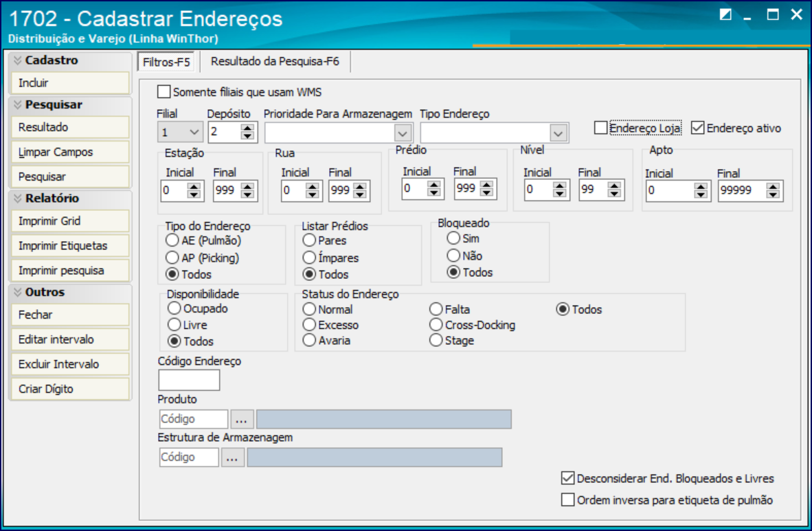Click Excluir Intervalo button

(x=70, y=364)
